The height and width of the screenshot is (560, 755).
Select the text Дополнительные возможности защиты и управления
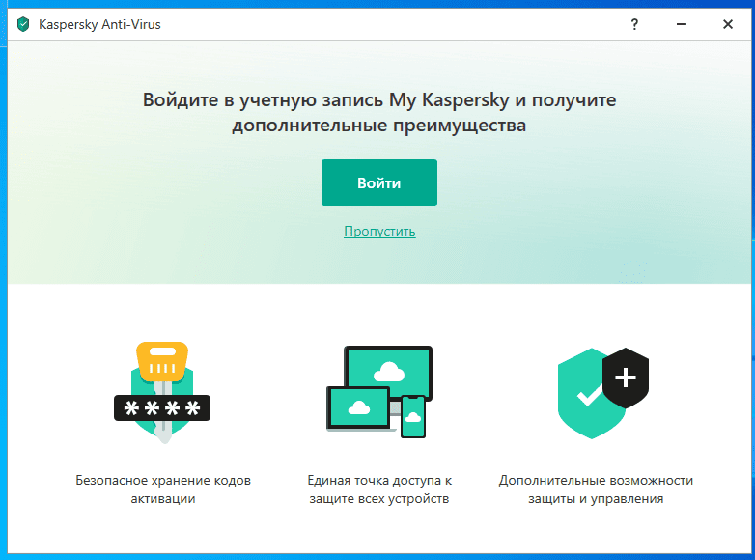[596, 490]
